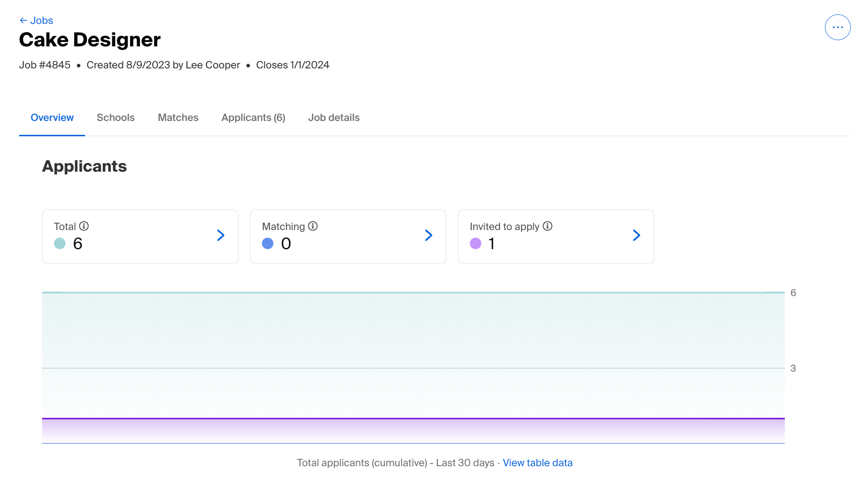The image size is (868, 482).
Task: Show info for Invited to apply
Action: [548, 226]
